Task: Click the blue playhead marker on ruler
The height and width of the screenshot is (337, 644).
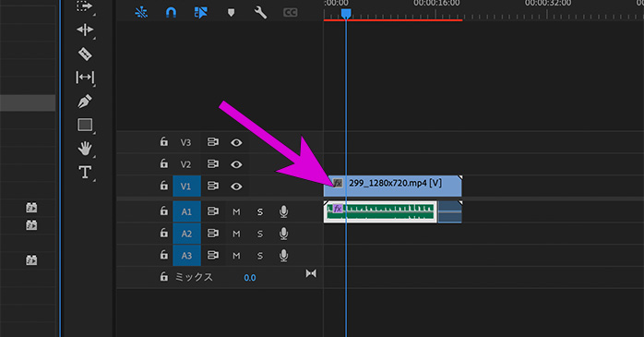Action: pyautogui.click(x=346, y=14)
